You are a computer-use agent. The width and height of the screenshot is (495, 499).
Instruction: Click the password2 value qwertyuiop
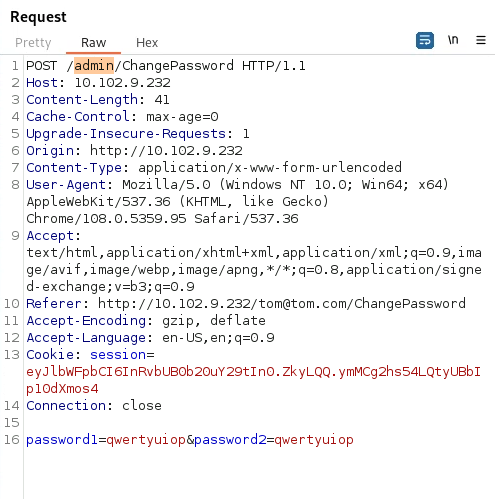tap(314, 440)
